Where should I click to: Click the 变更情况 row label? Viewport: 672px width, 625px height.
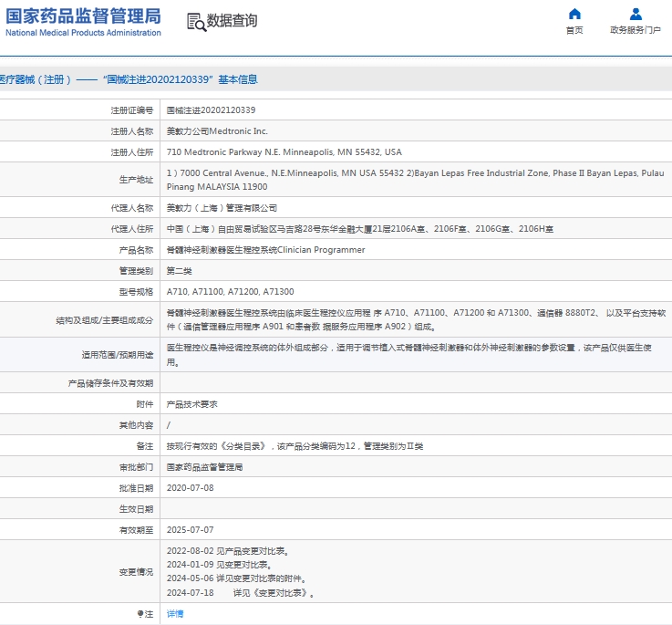(x=136, y=572)
